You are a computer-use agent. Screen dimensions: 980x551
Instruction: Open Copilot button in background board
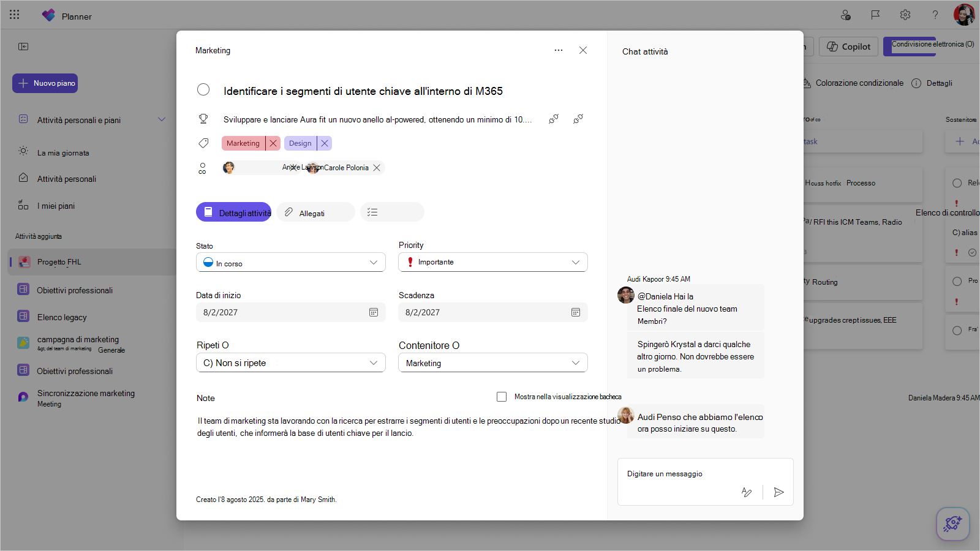[849, 47]
